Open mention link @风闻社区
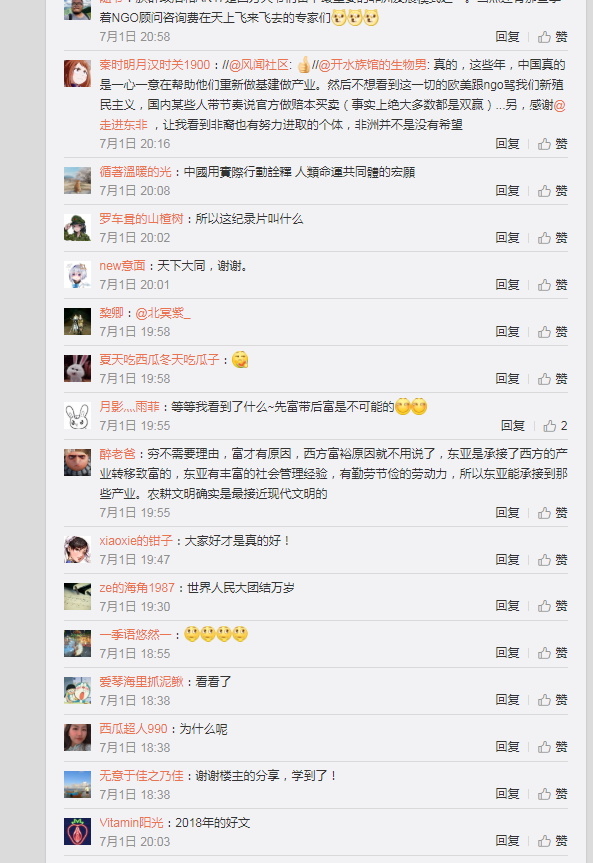 [259, 65]
